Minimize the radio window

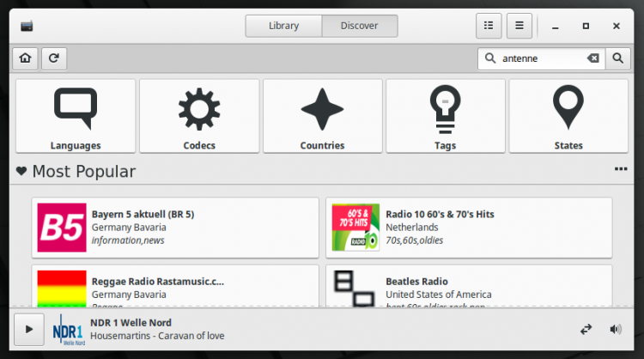556,27
